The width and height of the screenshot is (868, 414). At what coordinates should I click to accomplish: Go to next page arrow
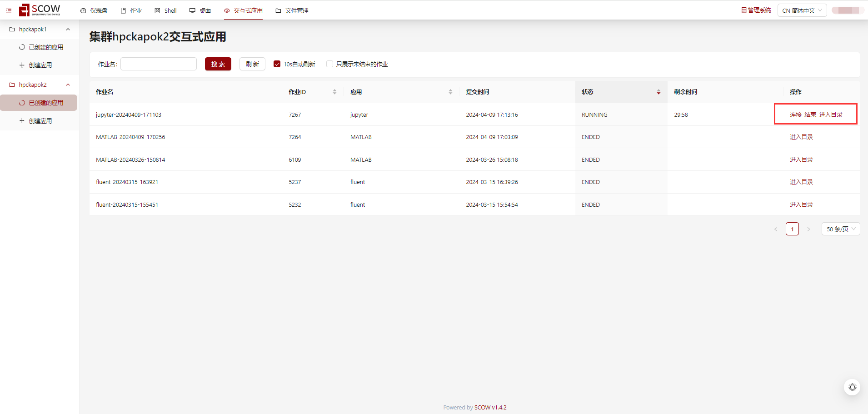pyautogui.click(x=808, y=229)
